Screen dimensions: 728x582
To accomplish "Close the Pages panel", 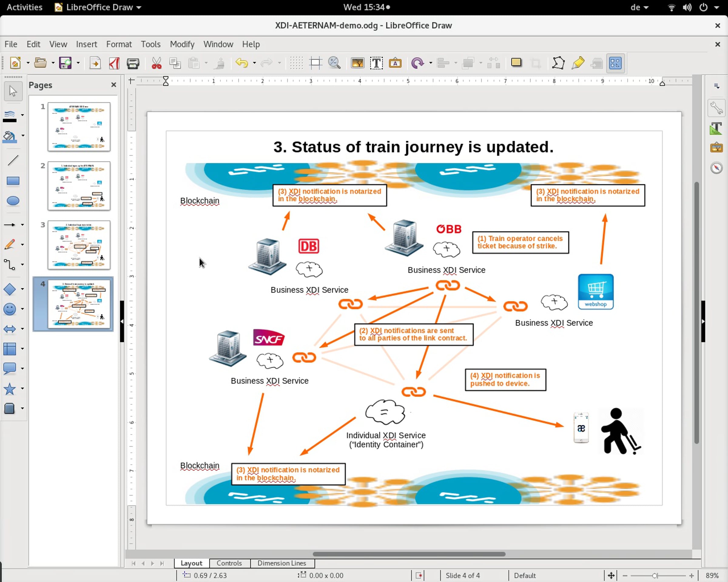I will (x=114, y=85).
